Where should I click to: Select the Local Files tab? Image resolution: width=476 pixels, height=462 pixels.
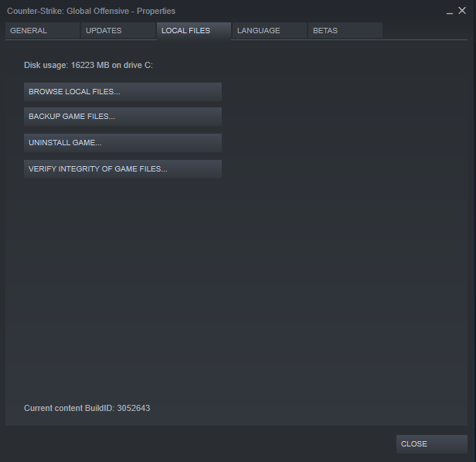tap(194, 31)
